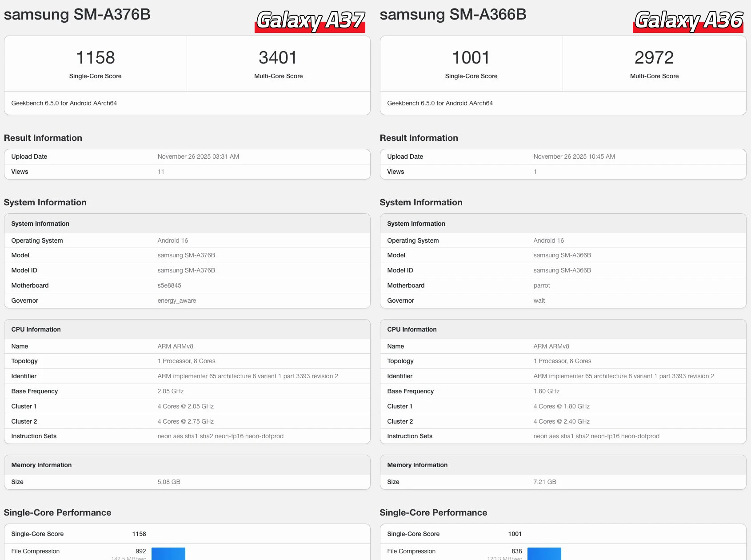Image resolution: width=751 pixels, height=560 pixels.
Task: Select the large 3401 Multi-Core Score
Action: [x=278, y=58]
